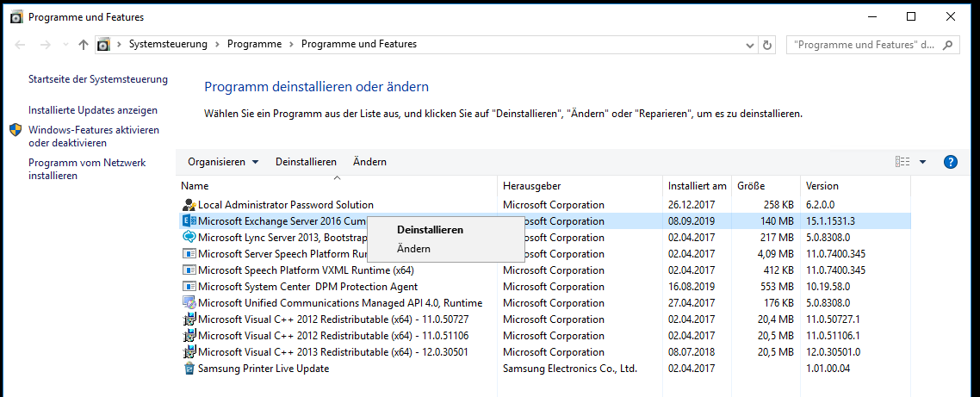Go up one folder level
The image size is (980, 397).
(x=84, y=45)
